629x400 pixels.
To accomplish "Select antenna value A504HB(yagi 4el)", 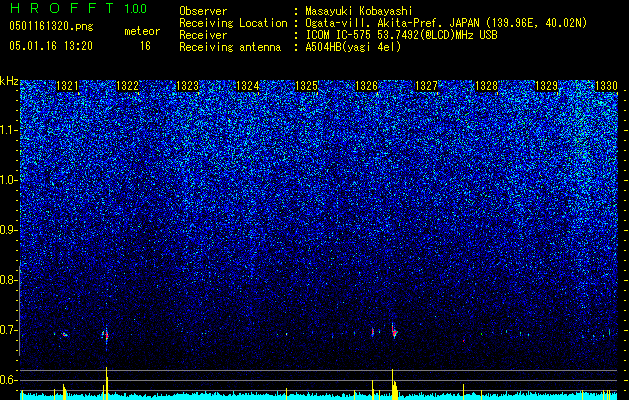I will pyautogui.click(x=353, y=47).
